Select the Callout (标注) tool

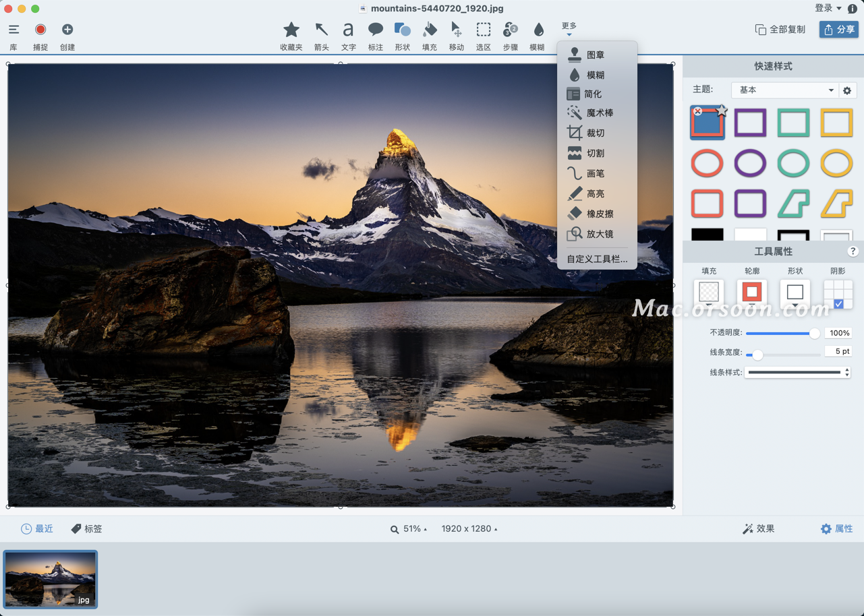(x=376, y=30)
